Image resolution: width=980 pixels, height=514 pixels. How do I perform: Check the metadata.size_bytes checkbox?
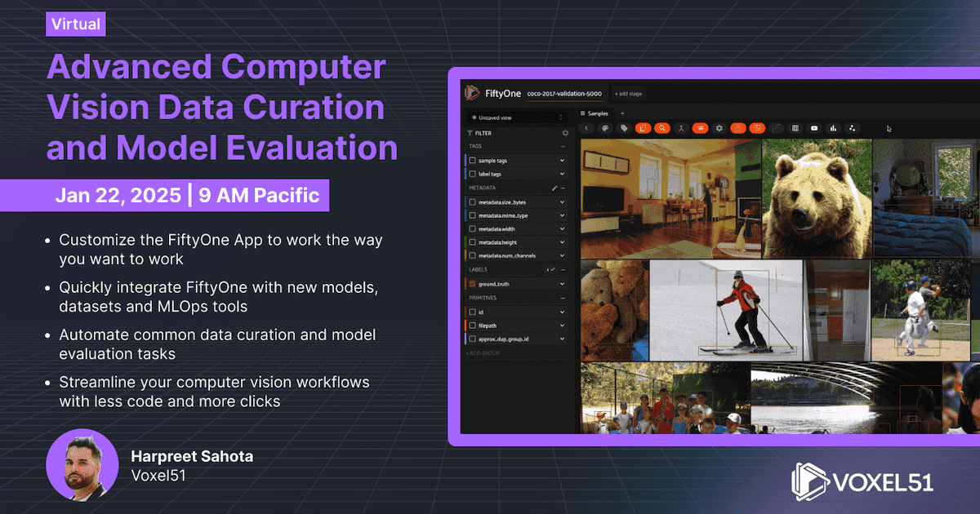(x=472, y=202)
